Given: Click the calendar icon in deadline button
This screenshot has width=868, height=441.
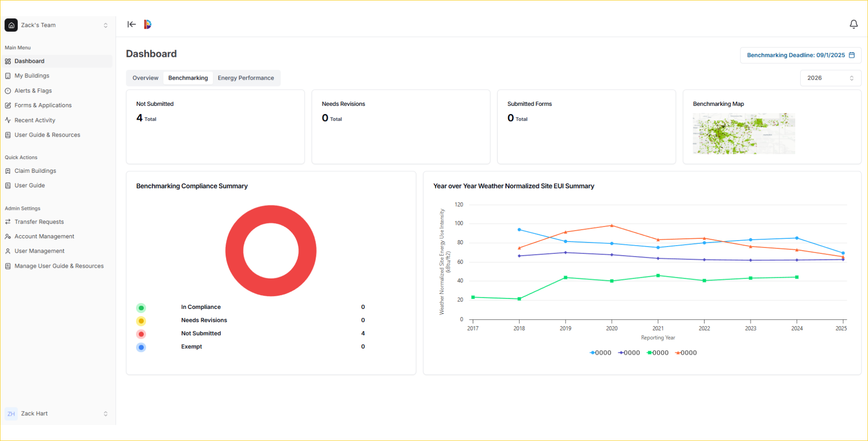Looking at the screenshot, I should point(852,55).
